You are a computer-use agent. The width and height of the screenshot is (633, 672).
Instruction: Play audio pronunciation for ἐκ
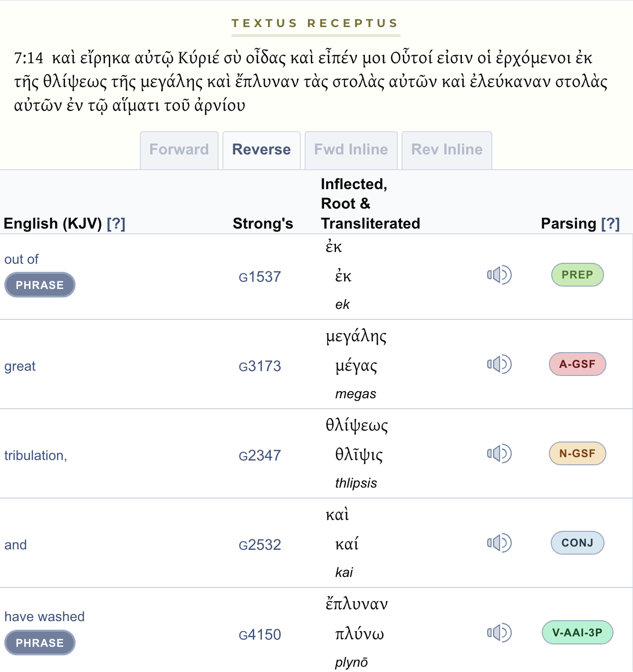[499, 275]
